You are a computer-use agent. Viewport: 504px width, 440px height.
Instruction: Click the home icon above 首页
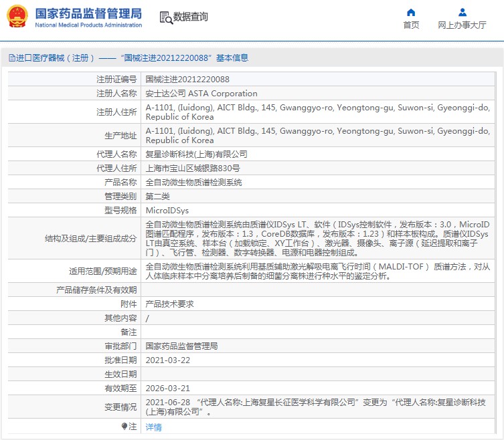click(x=411, y=13)
